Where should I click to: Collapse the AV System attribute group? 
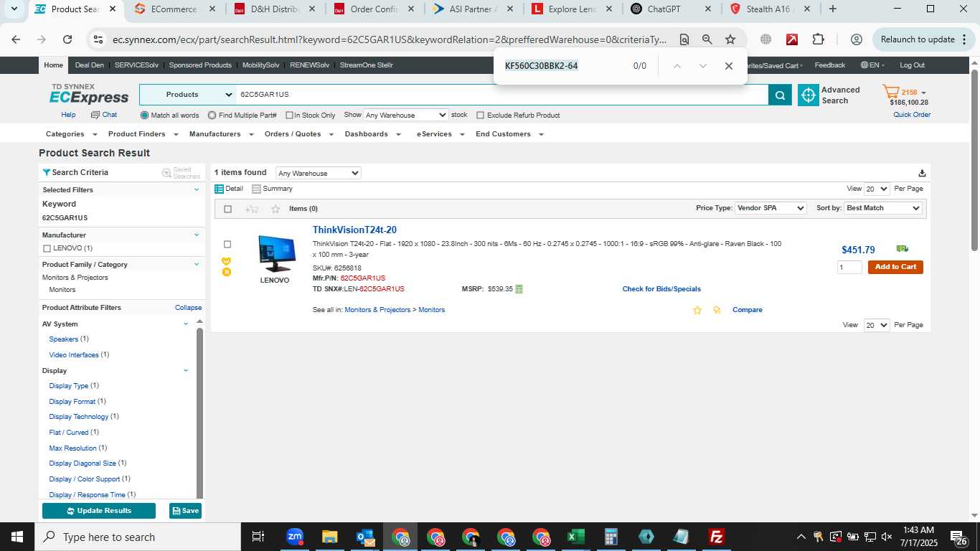point(186,324)
